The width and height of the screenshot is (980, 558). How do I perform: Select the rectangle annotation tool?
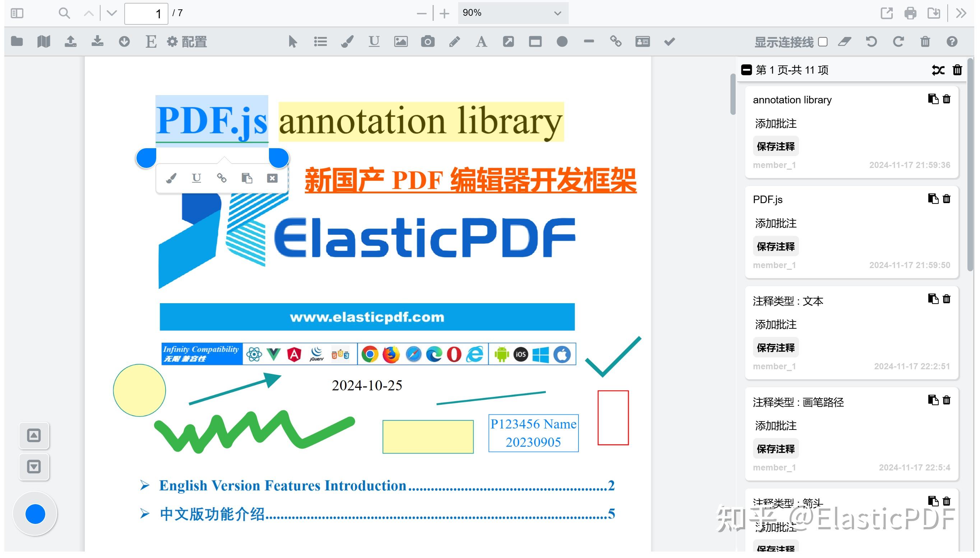[535, 41]
